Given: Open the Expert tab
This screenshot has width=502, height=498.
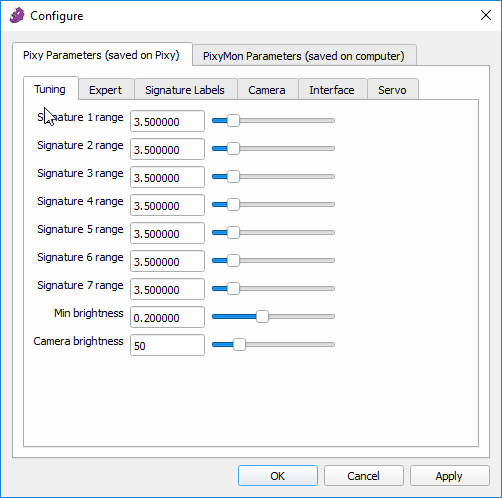Looking at the screenshot, I should pyautogui.click(x=105, y=90).
